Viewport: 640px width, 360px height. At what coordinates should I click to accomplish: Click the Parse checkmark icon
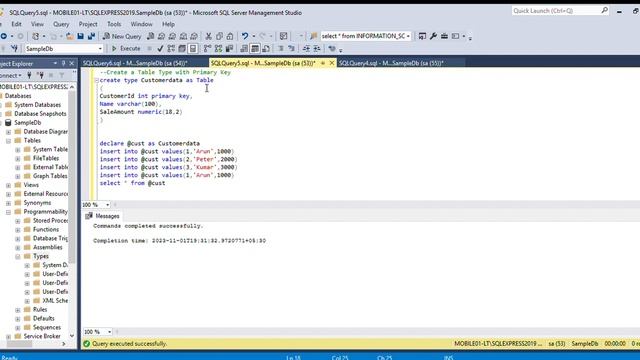[160, 49]
